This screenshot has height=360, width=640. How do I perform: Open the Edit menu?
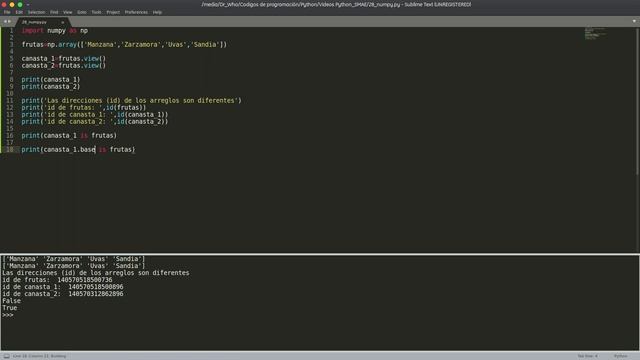coord(19,12)
